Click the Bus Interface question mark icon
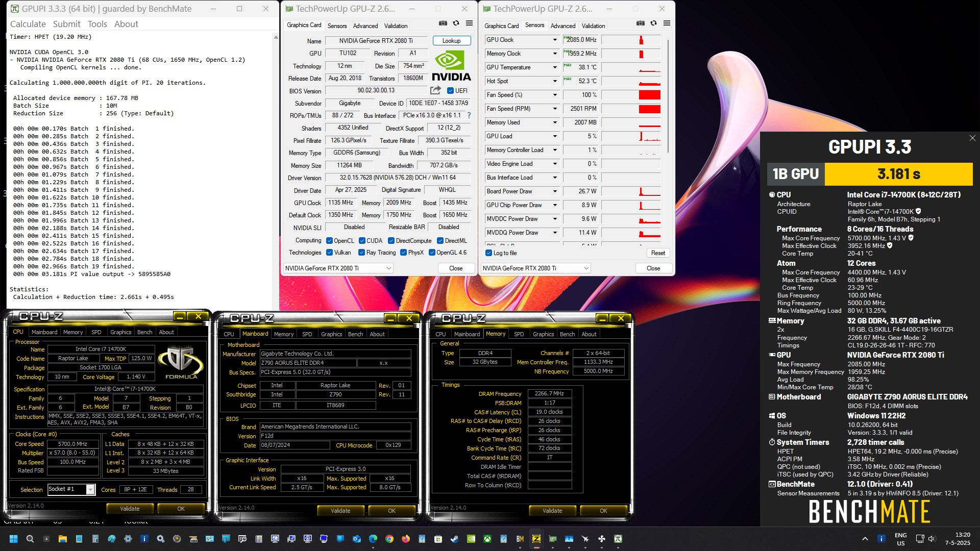980x551 pixels. [x=469, y=115]
